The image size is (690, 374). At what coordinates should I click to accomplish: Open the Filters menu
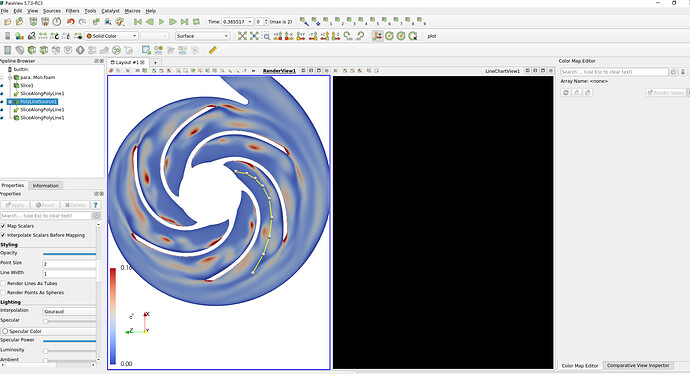coord(72,11)
